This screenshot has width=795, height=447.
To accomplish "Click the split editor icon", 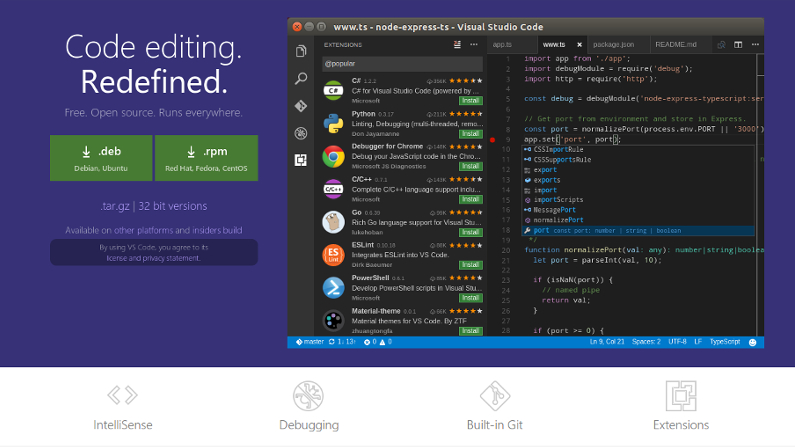I will (x=738, y=45).
